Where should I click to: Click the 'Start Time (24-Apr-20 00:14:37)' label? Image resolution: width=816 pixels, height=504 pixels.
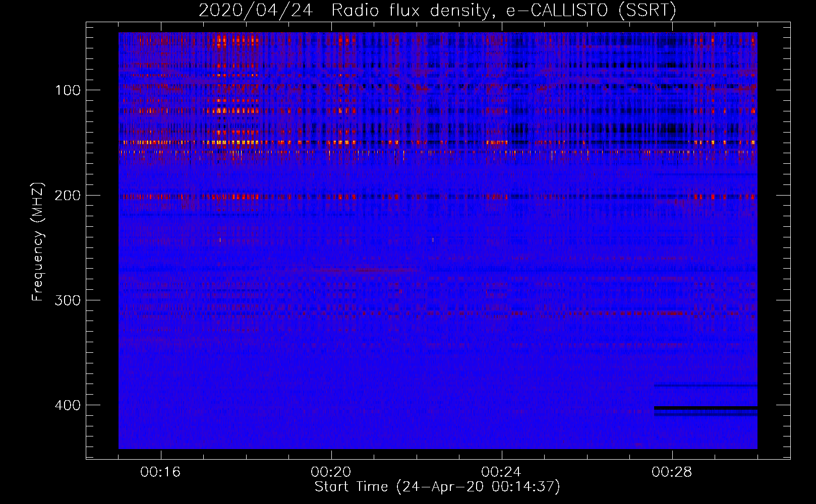coord(437,487)
